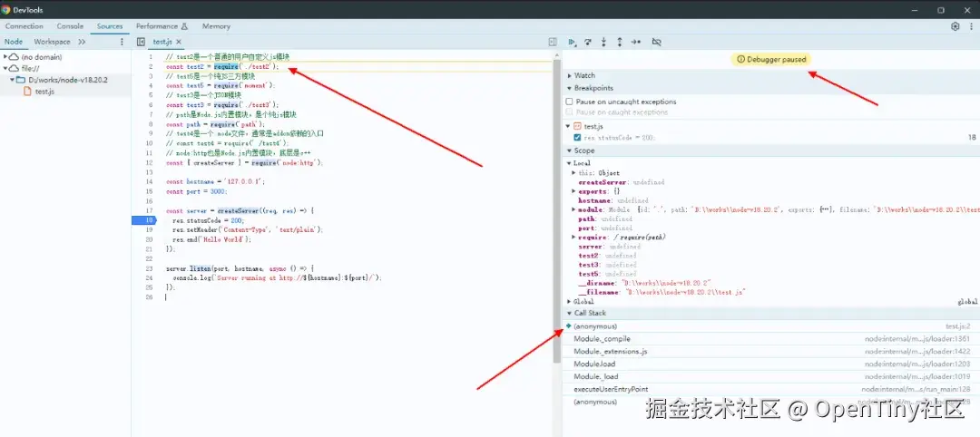Hide the navigator sidebar

click(x=142, y=42)
